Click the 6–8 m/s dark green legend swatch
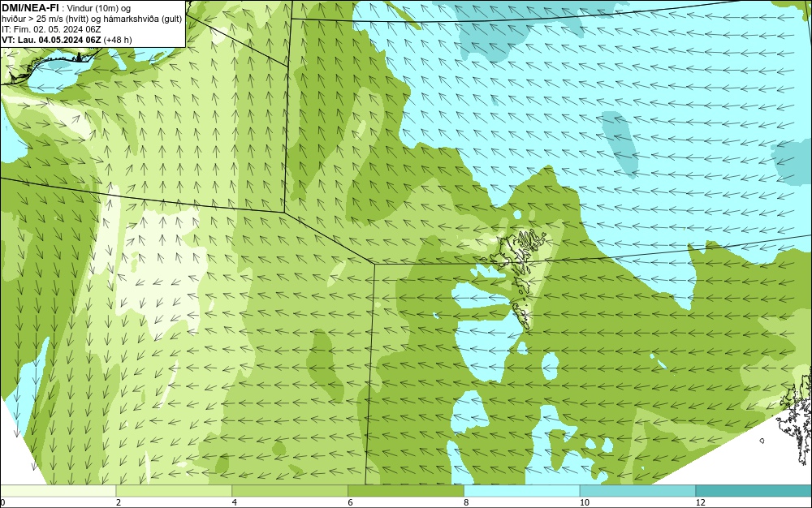 pos(406,491)
